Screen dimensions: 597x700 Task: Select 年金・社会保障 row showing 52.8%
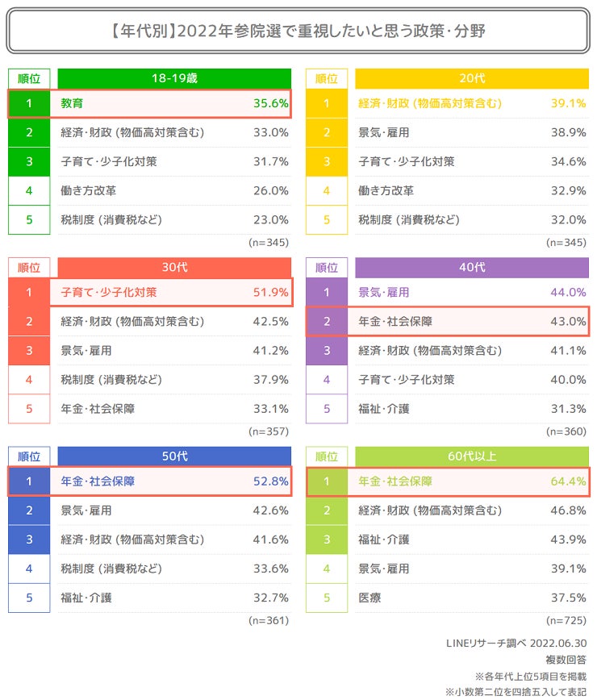173,481
